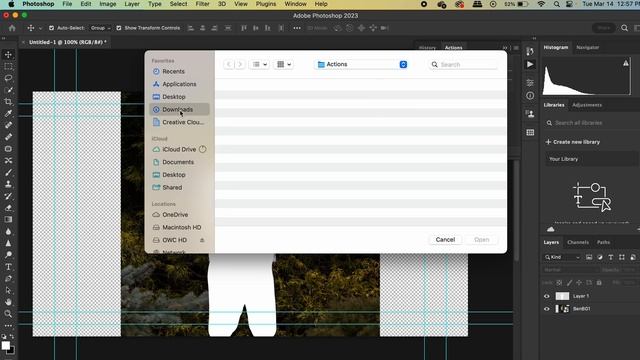This screenshot has width=640, height=360.
Task: Select the Crop tool
Action: click(x=8, y=102)
